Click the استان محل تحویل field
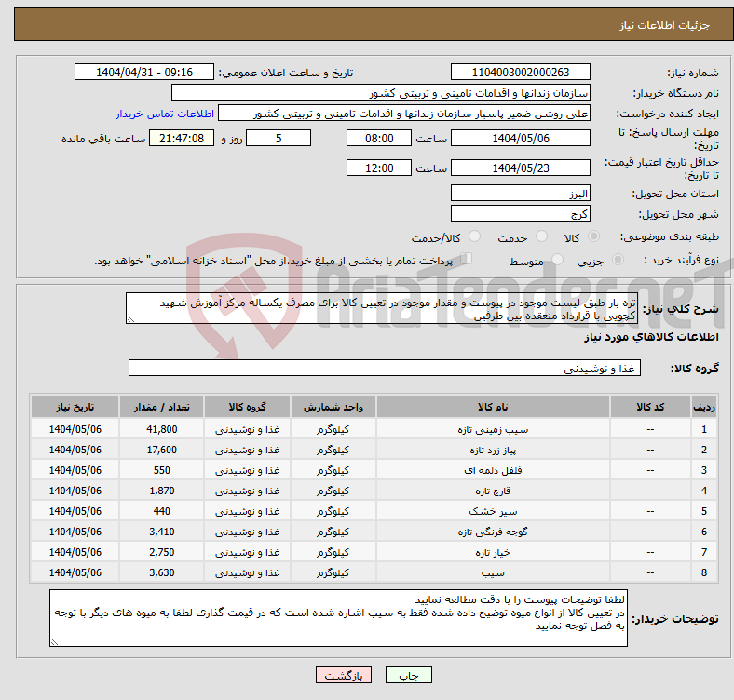734x700 pixels. (520, 193)
